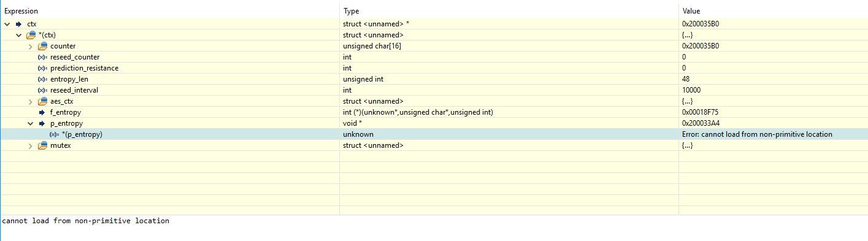
Task: Select the prediction_resistance variable row
Action: pyautogui.click(x=84, y=68)
